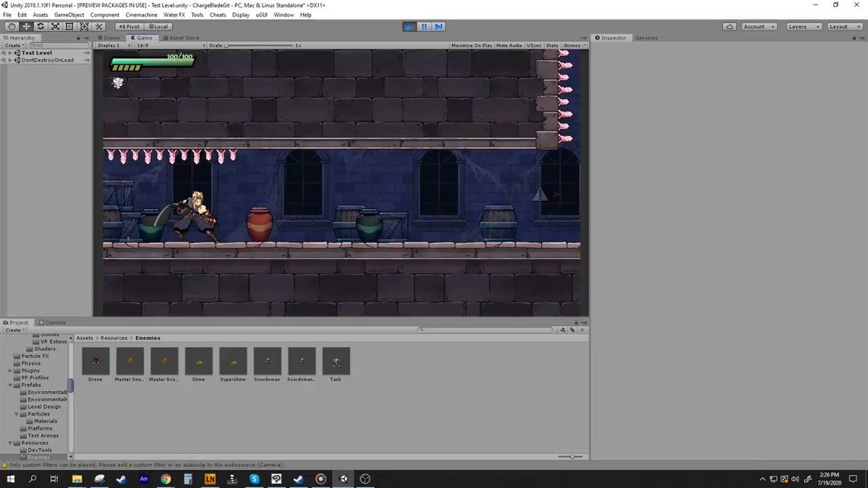Click the Pause playback button
The height and width of the screenshot is (488, 868).
point(424,27)
